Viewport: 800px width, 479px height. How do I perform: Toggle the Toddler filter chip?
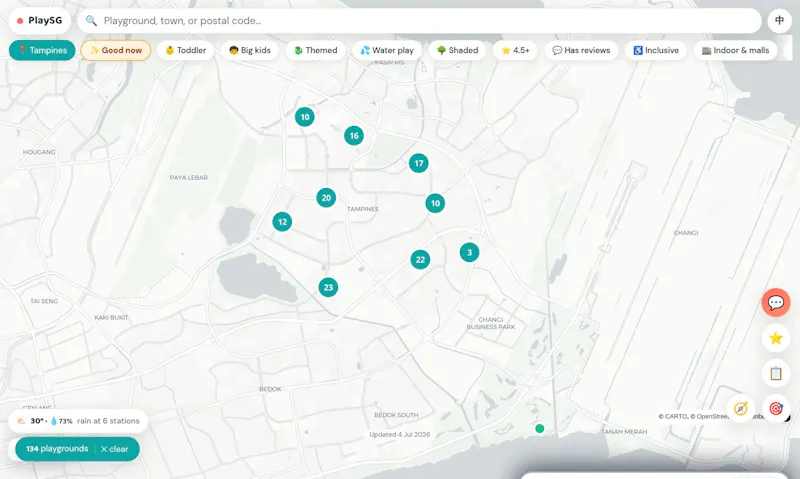pyautogui.click(x=186, y=51)
